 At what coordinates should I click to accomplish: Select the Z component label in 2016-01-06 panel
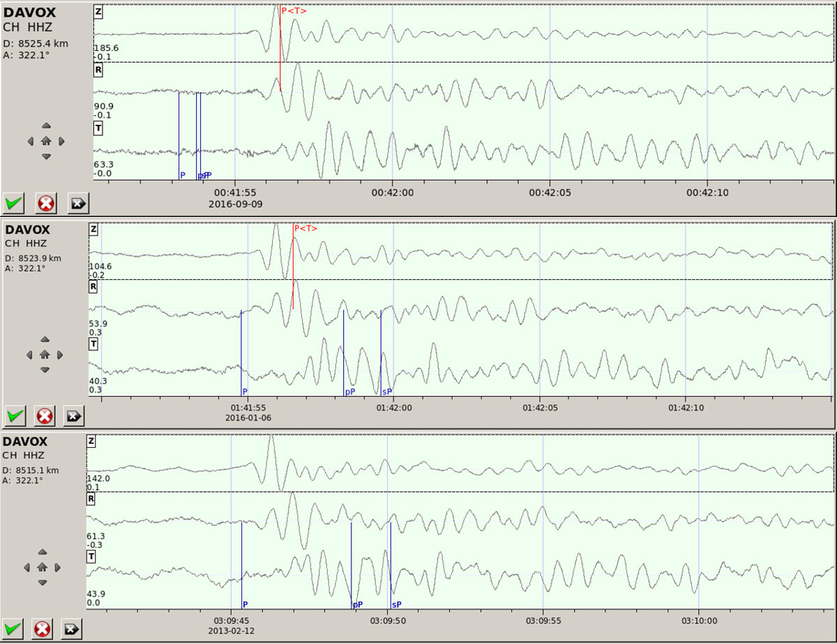[93, 230]
